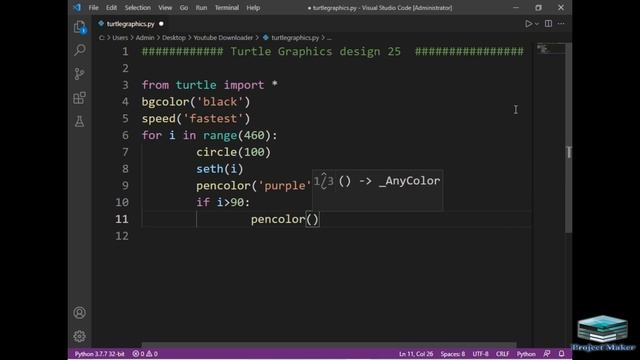Click line number 1 in gutter
The height and width of the screenshot is (360, 640).
(x=125, y=52)
